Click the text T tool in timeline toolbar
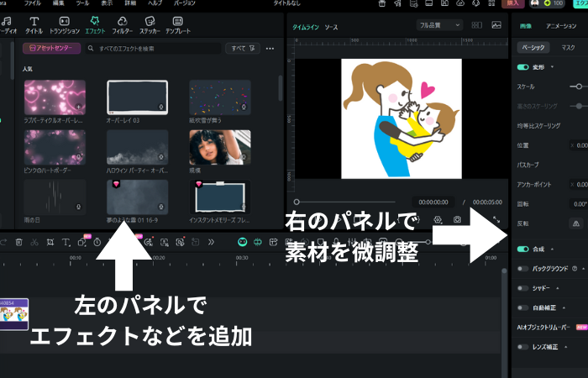Screen dimensions: 588x378 pyautogui.click(x=66, y=242)
